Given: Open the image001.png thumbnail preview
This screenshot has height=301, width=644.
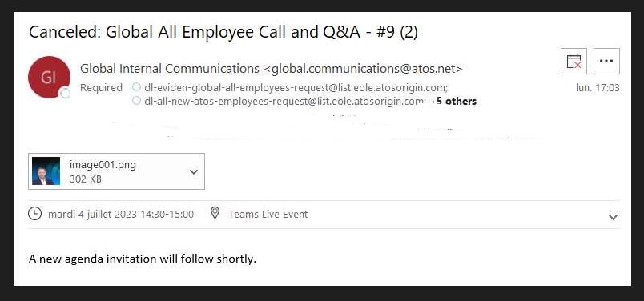Looking at the screenshot, I should (x=46, y=171).
